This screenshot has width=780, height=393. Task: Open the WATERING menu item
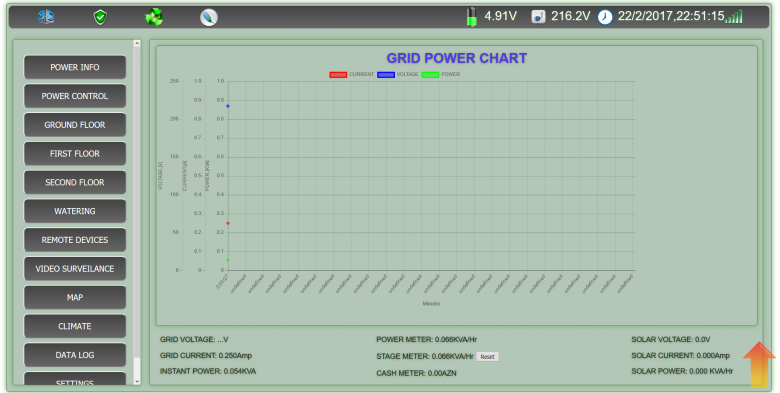pos(75,211)
